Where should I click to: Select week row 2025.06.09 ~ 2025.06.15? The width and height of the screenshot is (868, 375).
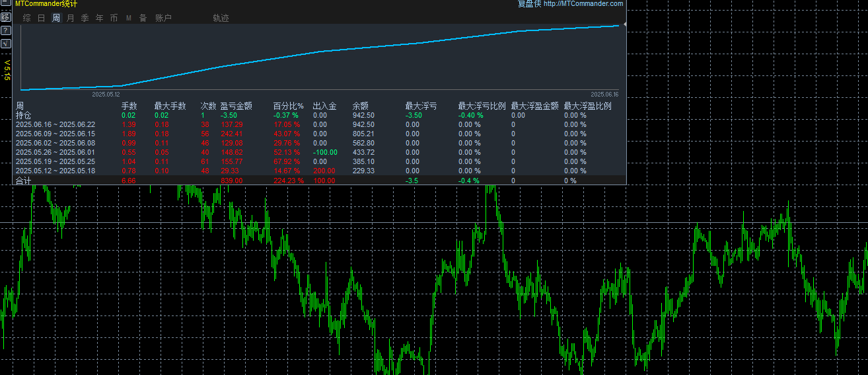point(55,134)
